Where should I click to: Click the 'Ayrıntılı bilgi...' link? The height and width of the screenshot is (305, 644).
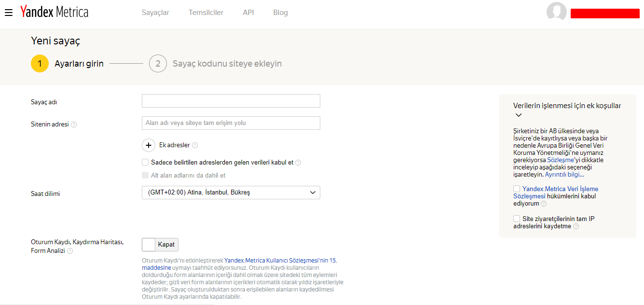pos(564,174)
